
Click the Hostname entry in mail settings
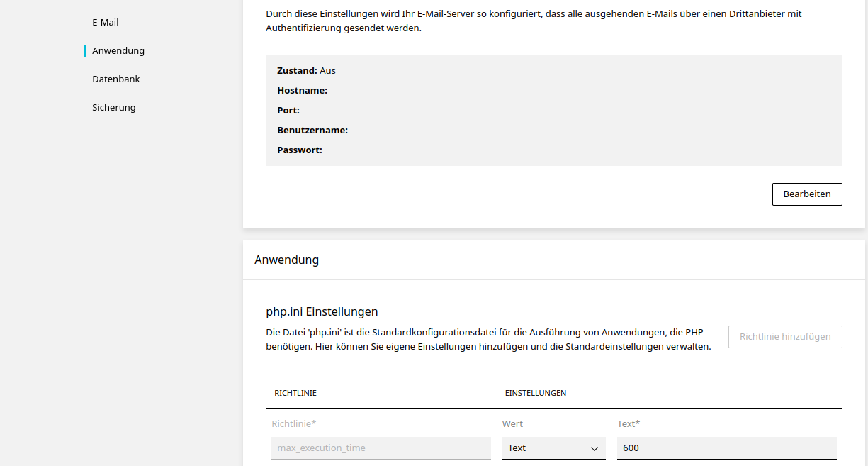coord(303,90)
